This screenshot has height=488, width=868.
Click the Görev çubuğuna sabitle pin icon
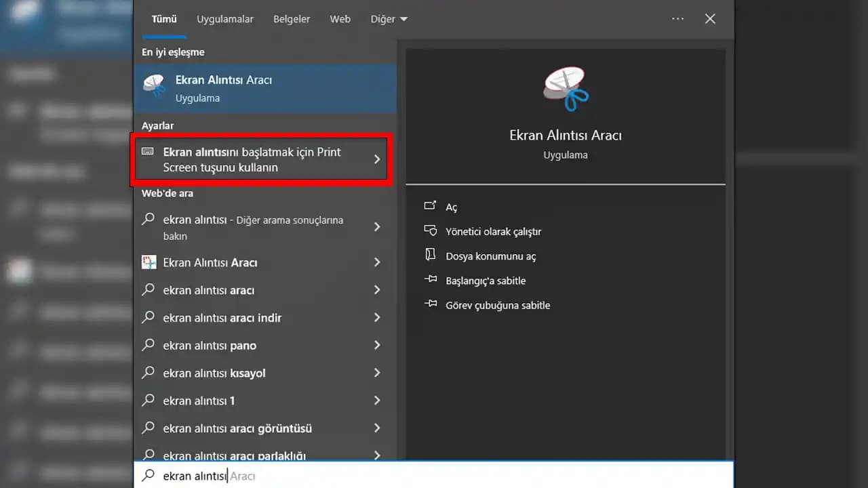[x=430, y=304]
